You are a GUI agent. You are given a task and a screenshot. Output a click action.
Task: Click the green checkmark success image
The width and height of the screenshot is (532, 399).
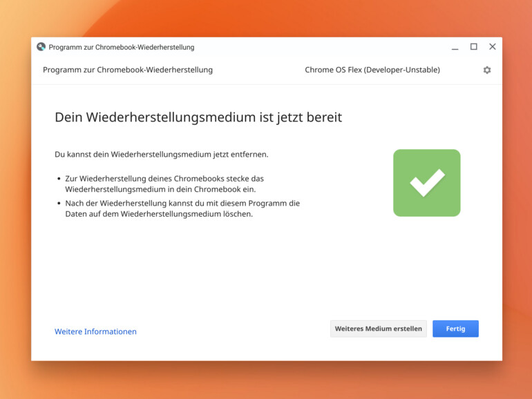point(427,183)
